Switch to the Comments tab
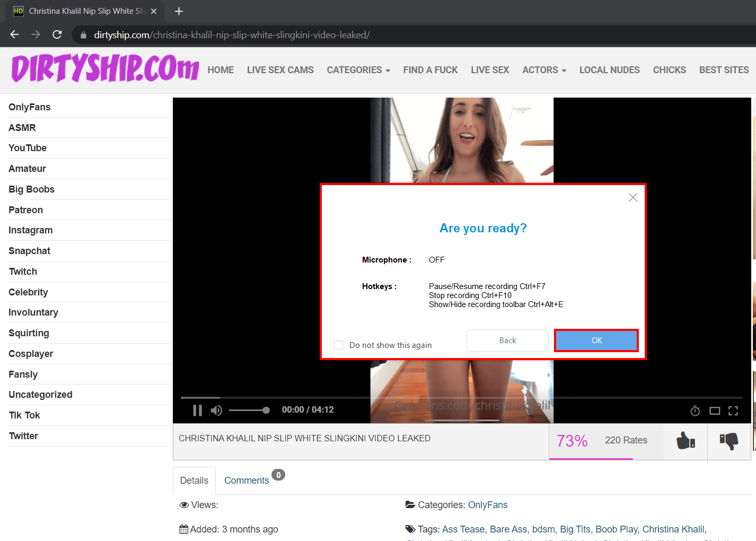 pyautogui.click(x=247, y=481)
